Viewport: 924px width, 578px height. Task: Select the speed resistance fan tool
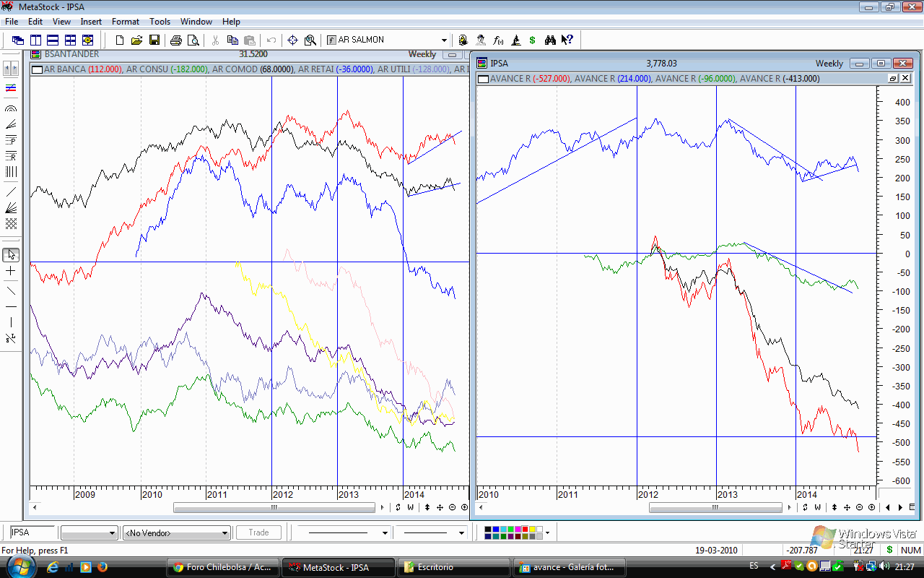[x=11, y=208]
